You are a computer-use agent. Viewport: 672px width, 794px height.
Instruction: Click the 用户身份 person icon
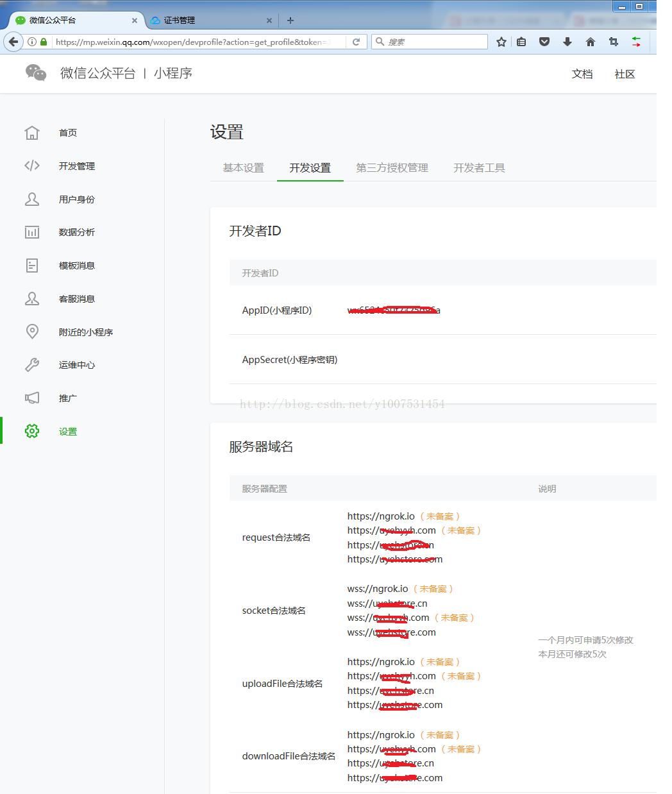click(x=32, y=199)
